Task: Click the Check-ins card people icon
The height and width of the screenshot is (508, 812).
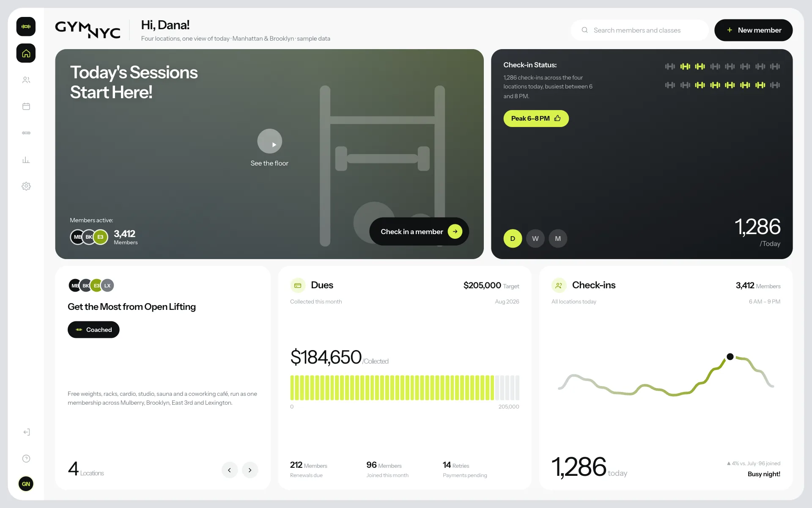Action: [x=559, y=285]
